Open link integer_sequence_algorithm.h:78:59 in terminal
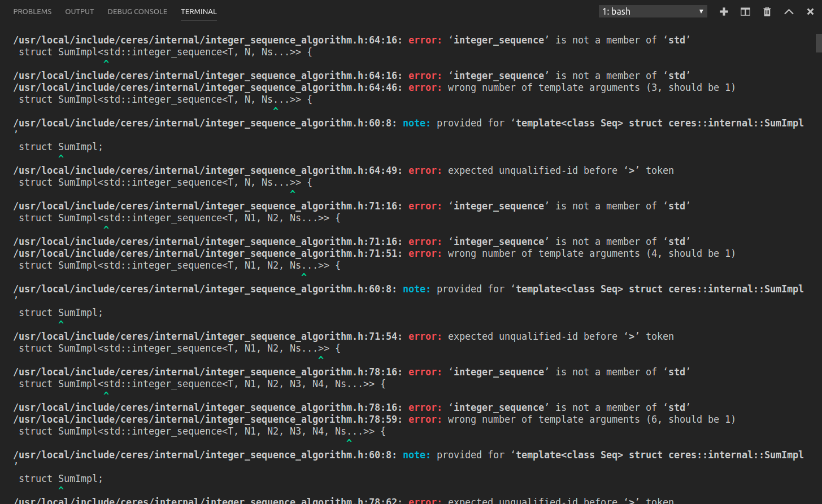 pos(208,419)
